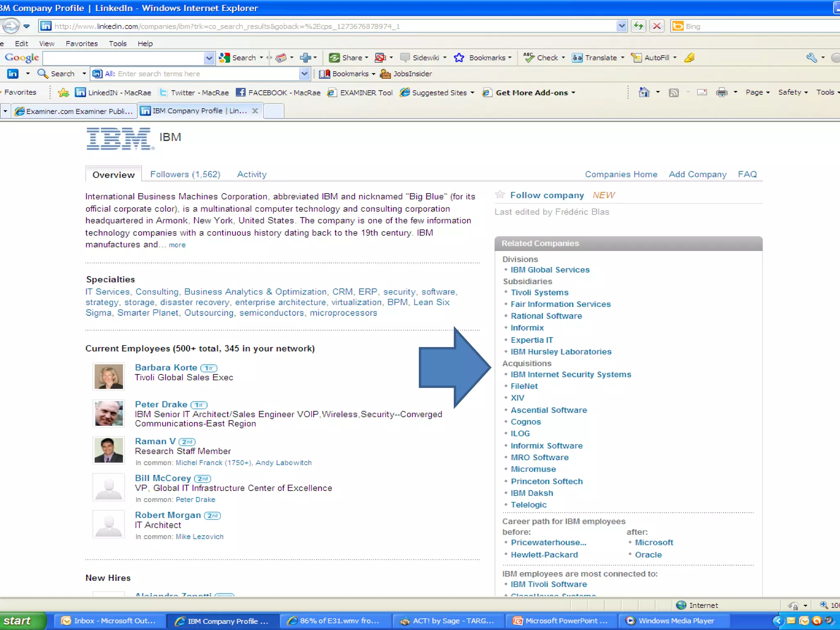Click the Stop loading X icon
Image resolution: width=840 pixels, height=630 pixels.
pos(657,26)
